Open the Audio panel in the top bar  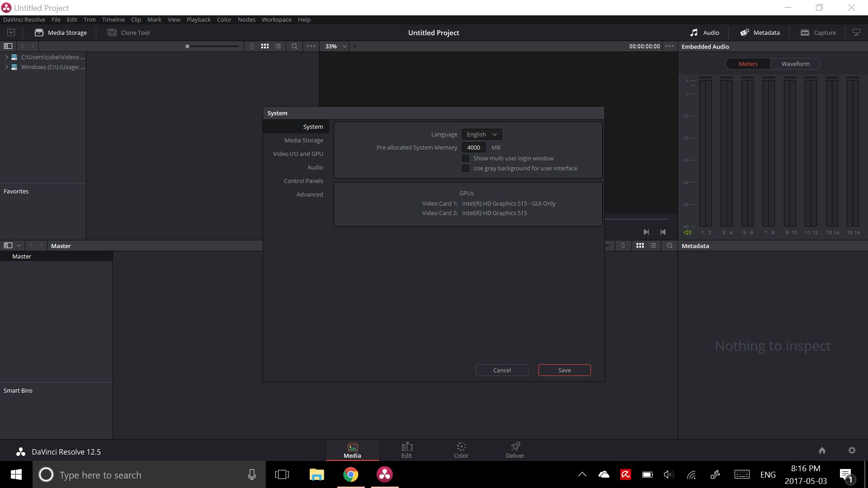[x=704, y=33]
